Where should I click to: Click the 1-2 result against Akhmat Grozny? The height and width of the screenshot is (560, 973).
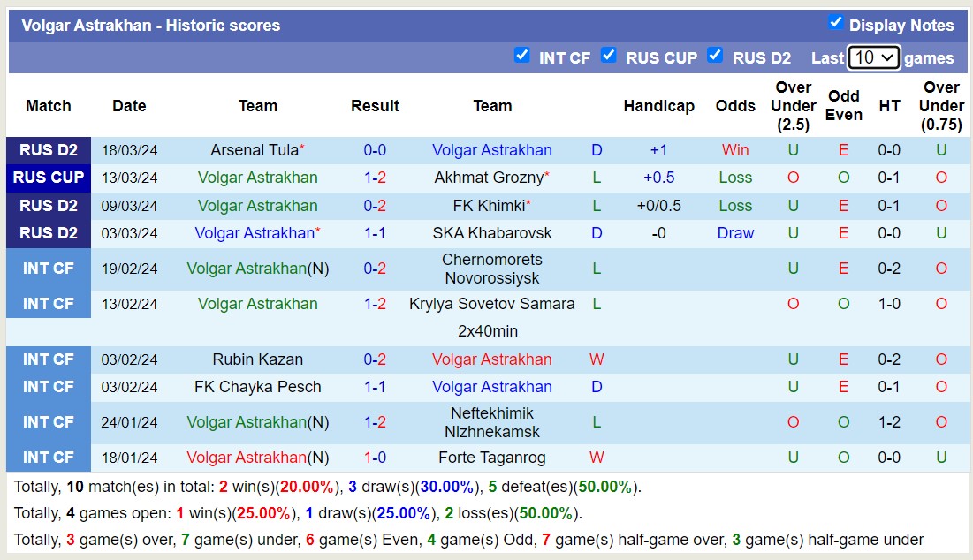click(x=375, y=178)
